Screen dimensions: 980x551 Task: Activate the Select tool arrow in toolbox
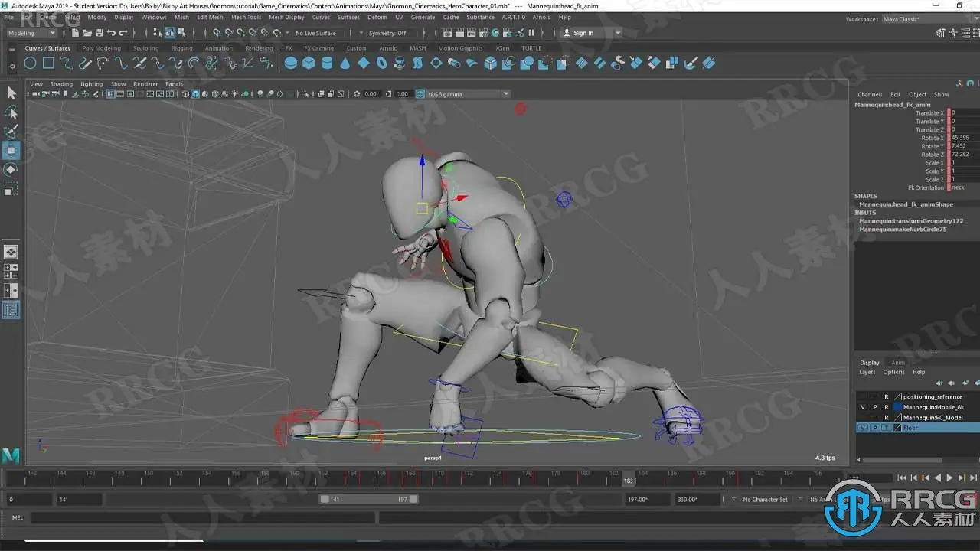(11, 93)
